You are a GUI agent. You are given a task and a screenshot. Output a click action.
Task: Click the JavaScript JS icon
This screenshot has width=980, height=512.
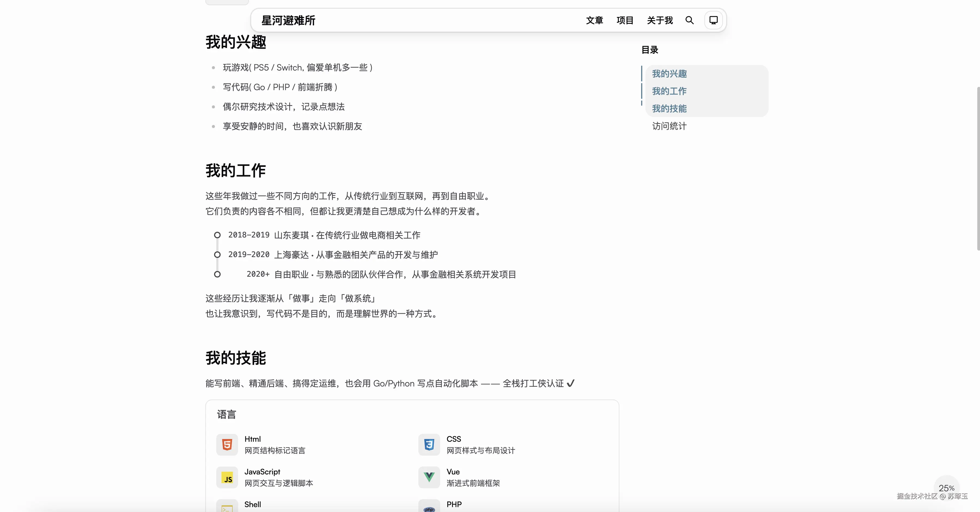227,477
